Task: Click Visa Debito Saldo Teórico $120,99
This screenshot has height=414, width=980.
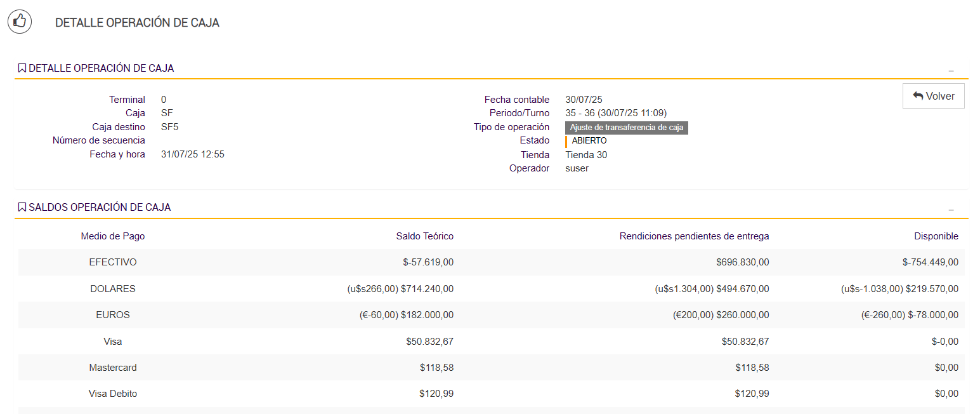Action: [x=436, y=394]
